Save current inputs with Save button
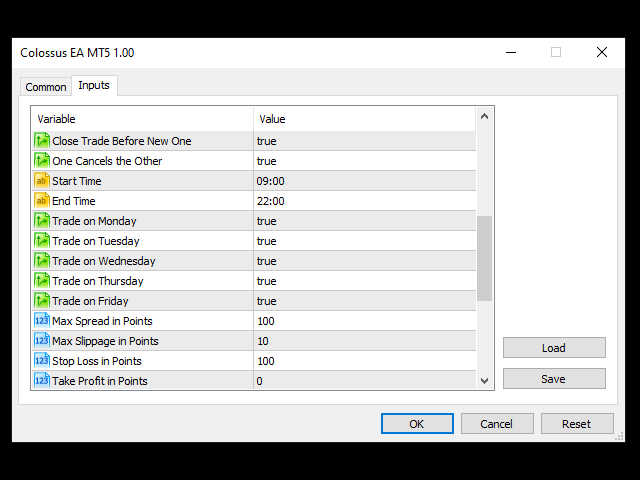The height and width of the screenshot is (480, 640). click(x=554, y=379)
